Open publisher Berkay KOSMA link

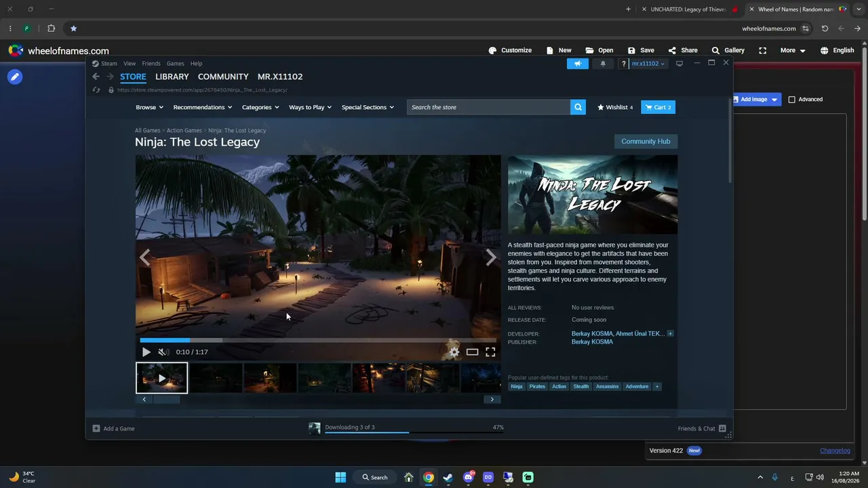click(x=592, y=342)
